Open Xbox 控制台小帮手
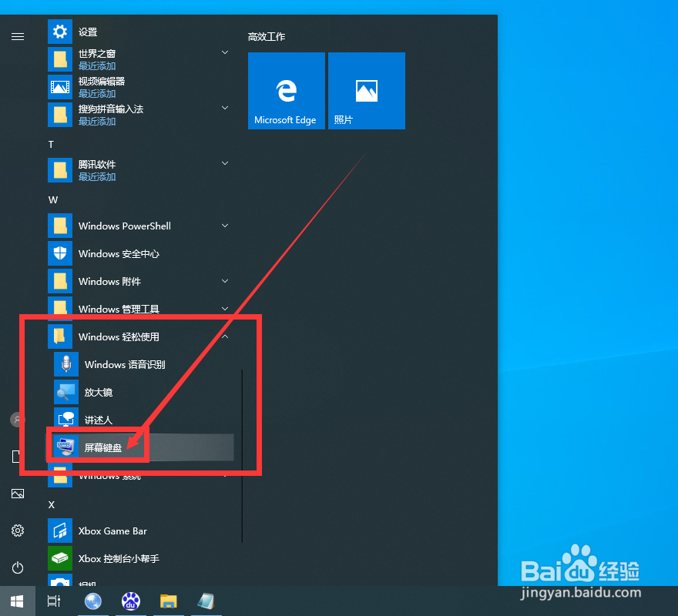The height and width of the screenshot is (616, 678). (x=119, y=558)
